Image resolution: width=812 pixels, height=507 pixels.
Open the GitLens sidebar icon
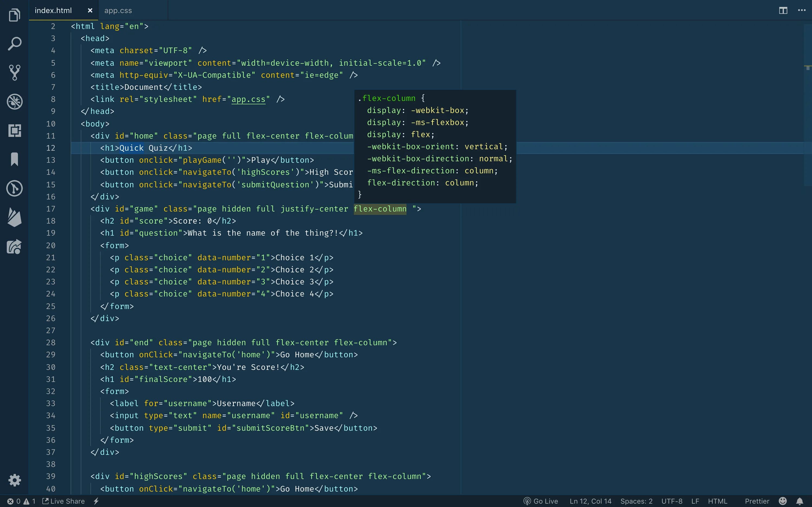14,188
